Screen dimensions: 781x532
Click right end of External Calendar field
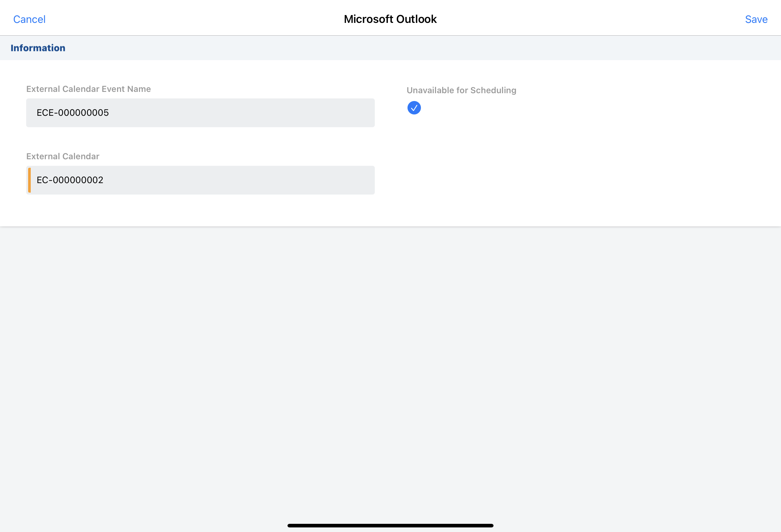363,180
